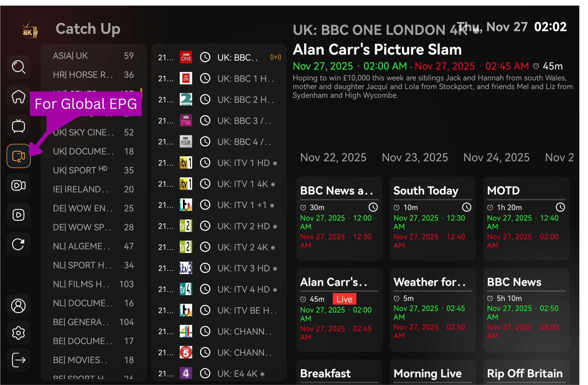Click the logout icon at the bottom of the sidebar
Viewport: 588px width, 385px height.
[x=18, y=360]
